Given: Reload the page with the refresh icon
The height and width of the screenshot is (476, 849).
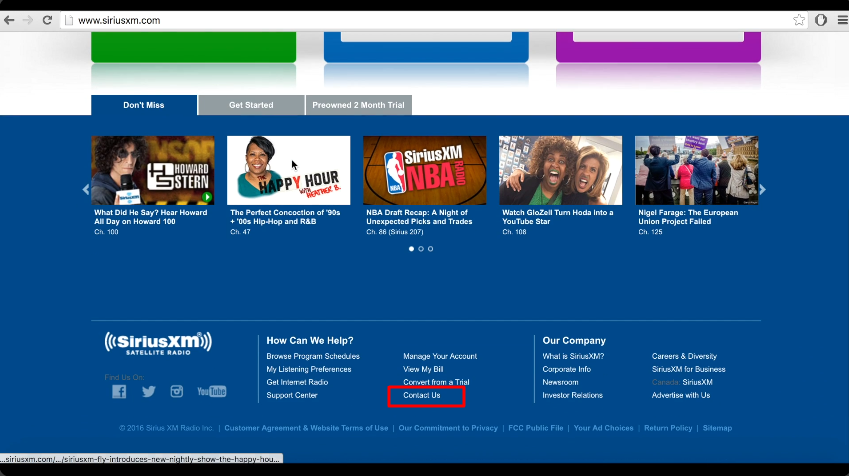Looking at the screenshot, I should (x=47, y=20).
